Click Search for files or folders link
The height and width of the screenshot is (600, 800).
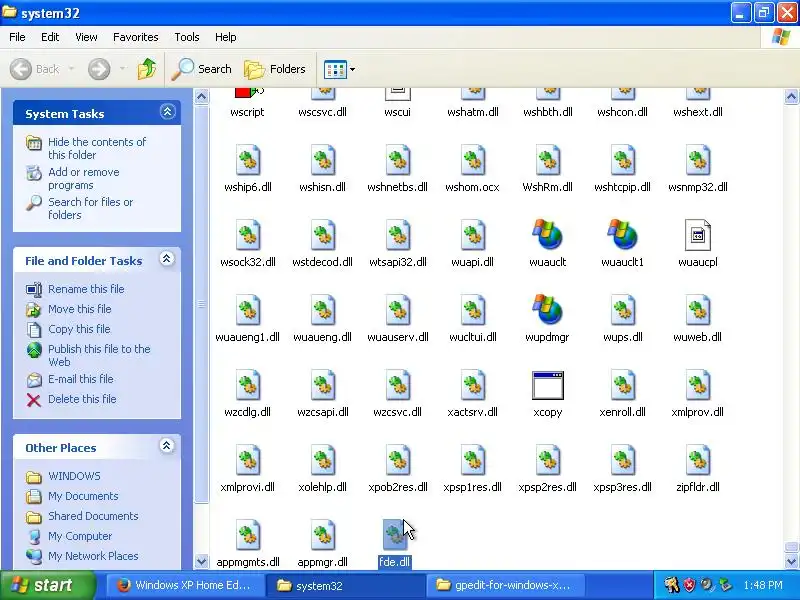pos(90,209)
